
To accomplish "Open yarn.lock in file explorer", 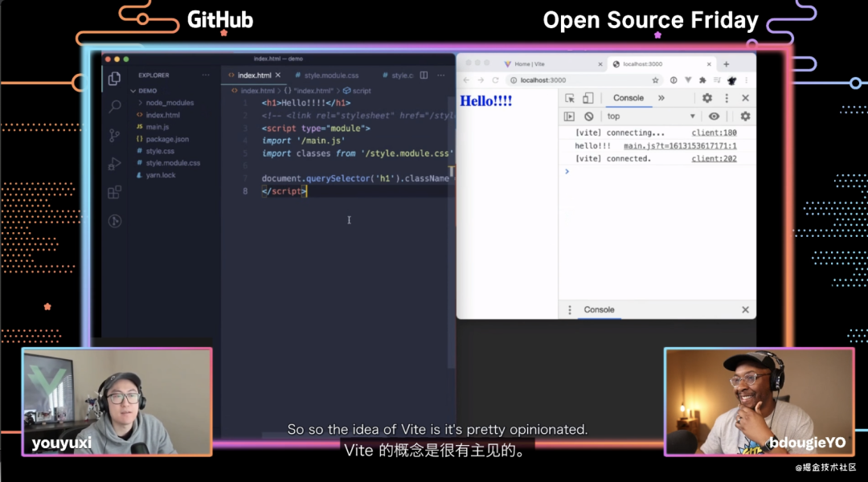I will (x=161, y=175).
